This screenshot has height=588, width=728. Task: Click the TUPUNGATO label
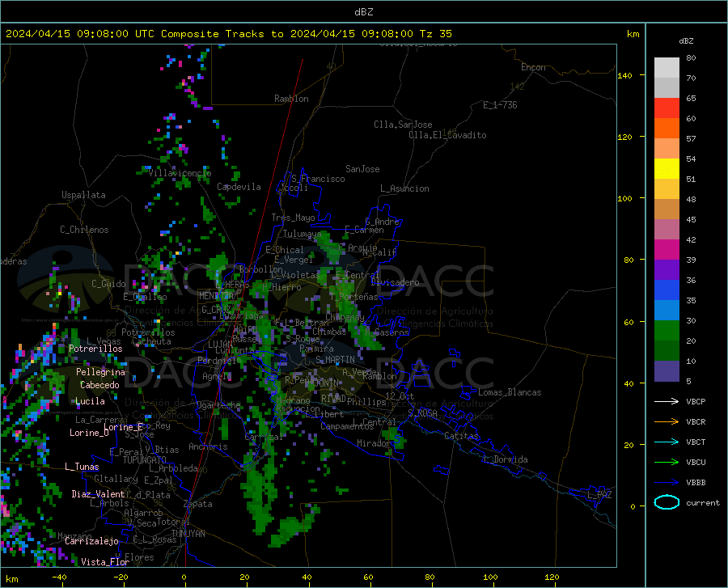click(145, 460)
